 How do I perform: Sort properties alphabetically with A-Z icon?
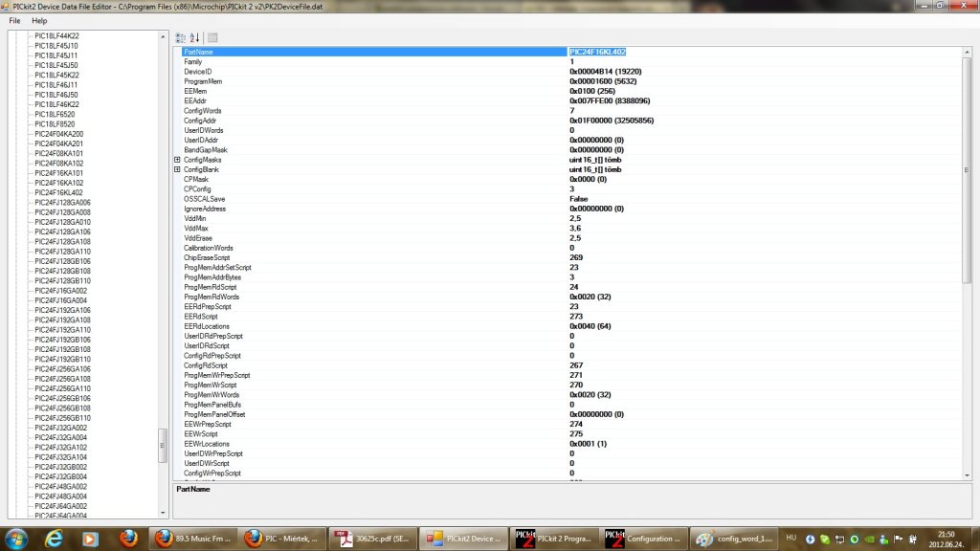click(x=195, y=37)
